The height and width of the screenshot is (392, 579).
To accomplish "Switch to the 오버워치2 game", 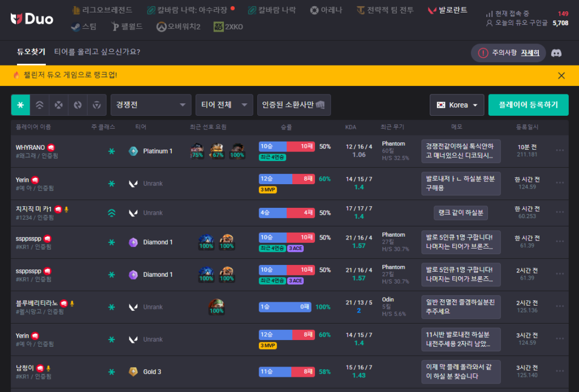I will click(x=179, y=27).
